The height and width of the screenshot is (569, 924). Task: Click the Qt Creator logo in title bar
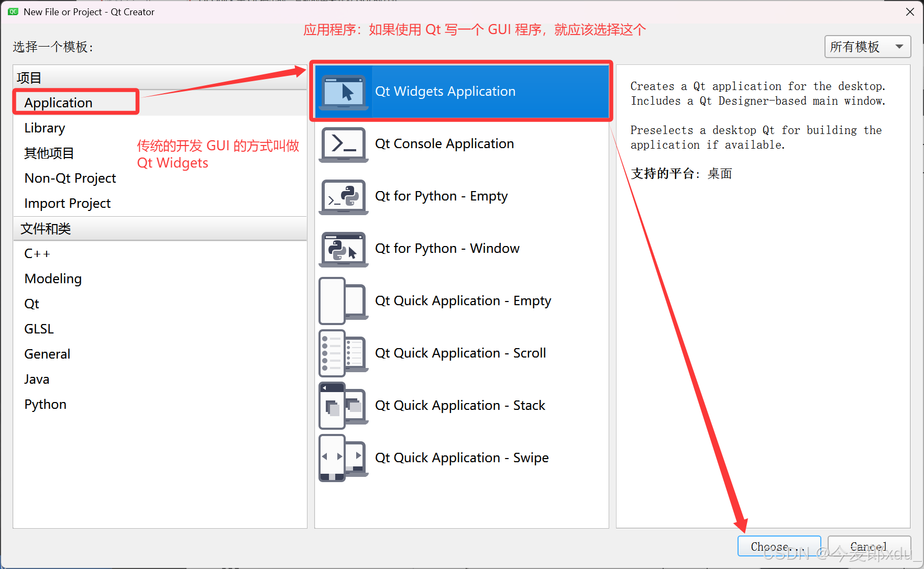(13, 12)
